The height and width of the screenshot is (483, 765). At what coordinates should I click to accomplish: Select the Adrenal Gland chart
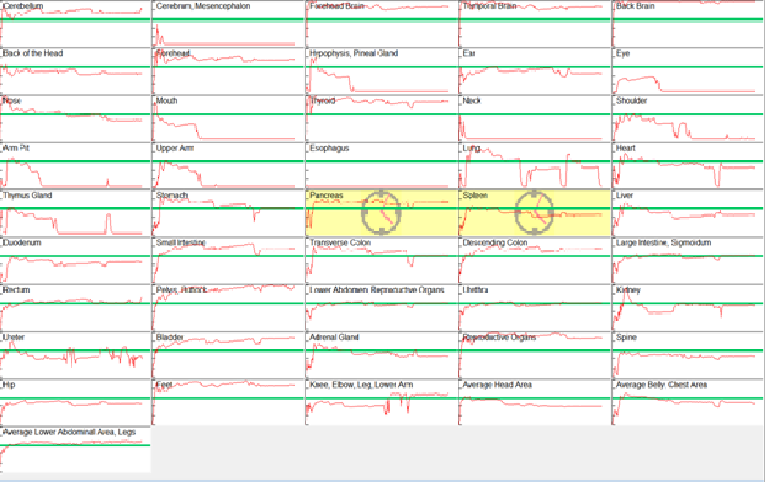(381, 354)
